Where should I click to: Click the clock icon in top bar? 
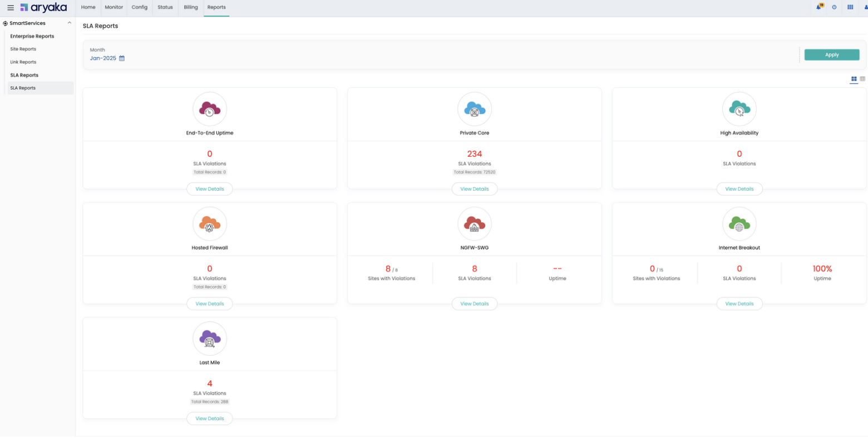pos(834,7)
